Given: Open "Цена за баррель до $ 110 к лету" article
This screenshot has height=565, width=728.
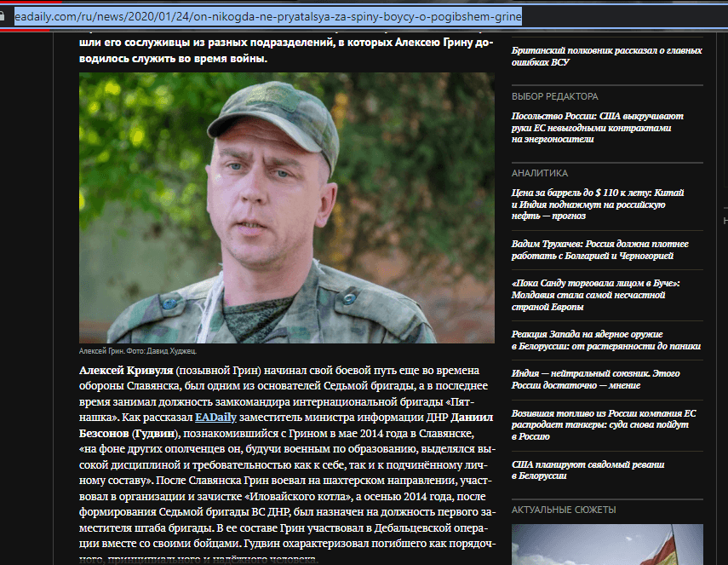Looking at the screenshot, I should [x=598, y=204].
